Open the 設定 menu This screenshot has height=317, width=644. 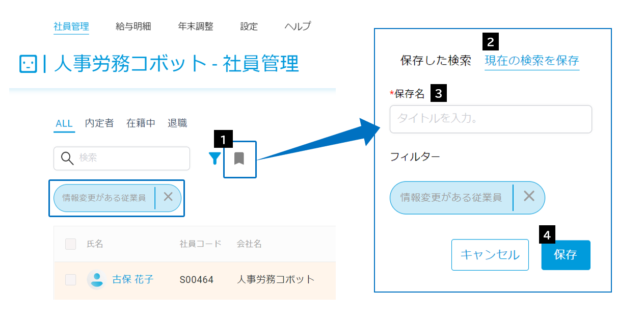coord(249,27)
